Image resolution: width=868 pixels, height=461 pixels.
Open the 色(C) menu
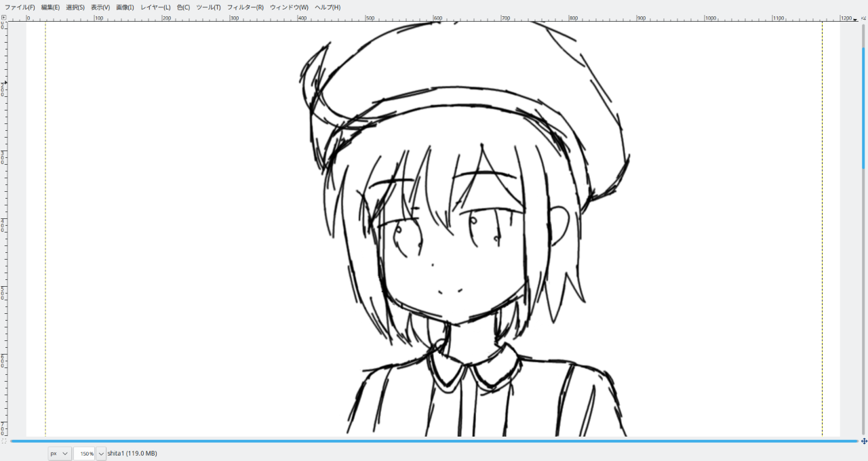pyautogui.click(x=184, y=7)
